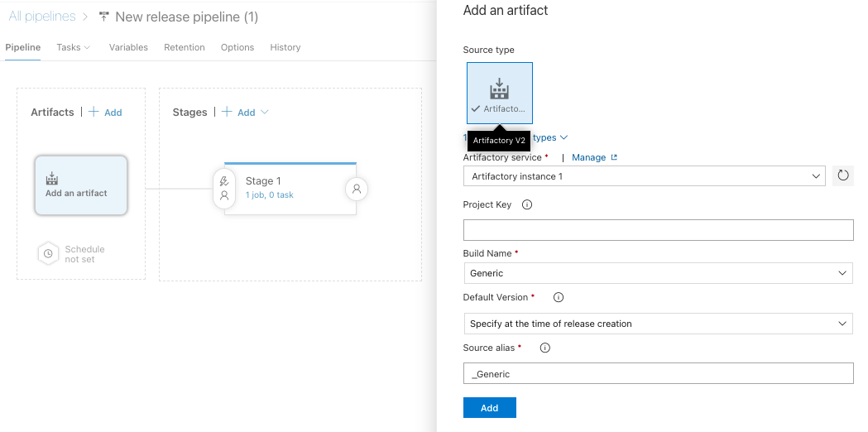
Task: Open post-deployment approvers icon on Stage 1
Action: (357, 189)
